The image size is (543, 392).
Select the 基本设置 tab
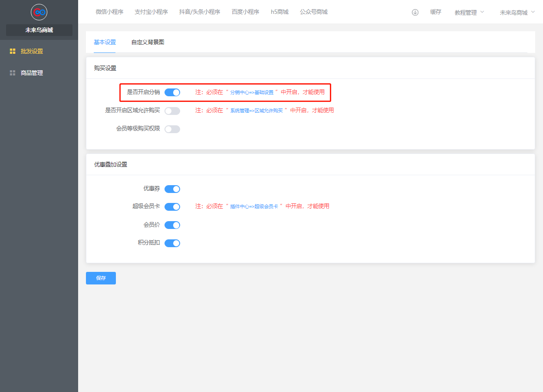[105, 42]
